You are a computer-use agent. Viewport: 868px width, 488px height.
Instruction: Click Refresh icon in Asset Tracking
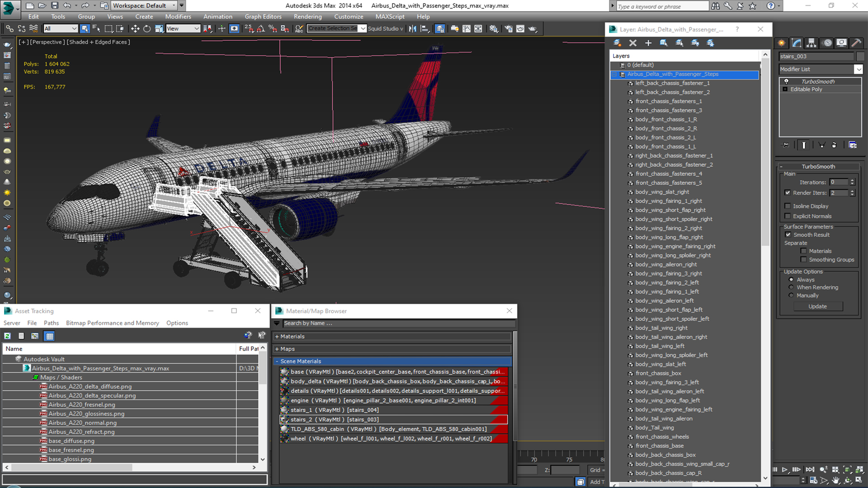7,336
